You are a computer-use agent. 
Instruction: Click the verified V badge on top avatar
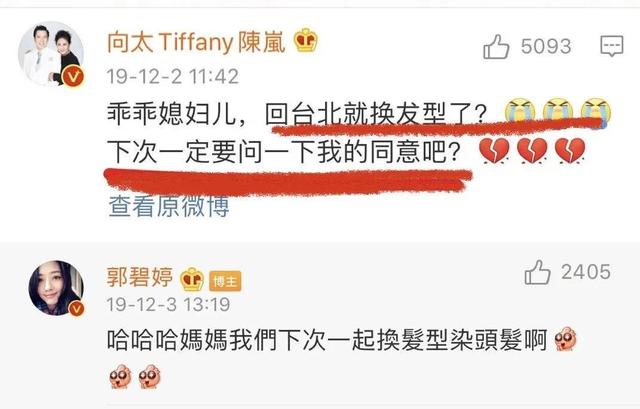[73, 76]
